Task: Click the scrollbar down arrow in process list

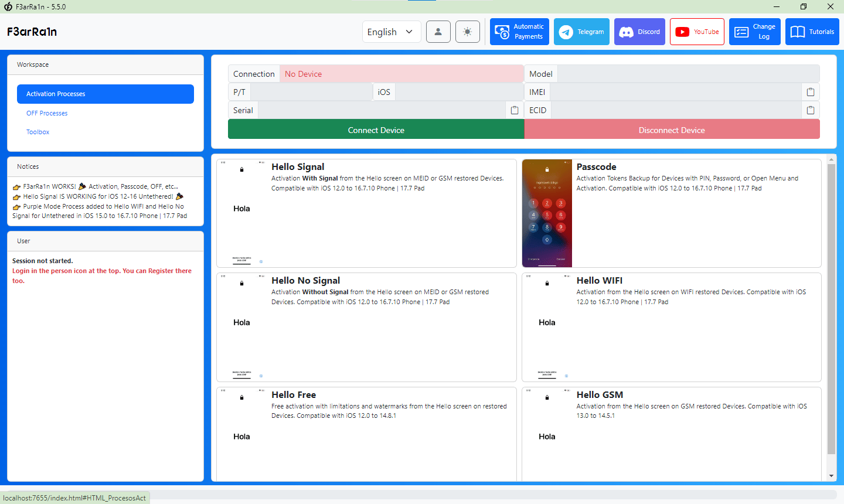Action: coord(831,476)
